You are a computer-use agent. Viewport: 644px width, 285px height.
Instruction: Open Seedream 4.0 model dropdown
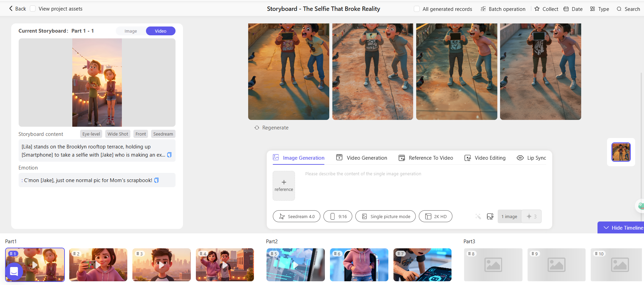pos(297,216)
